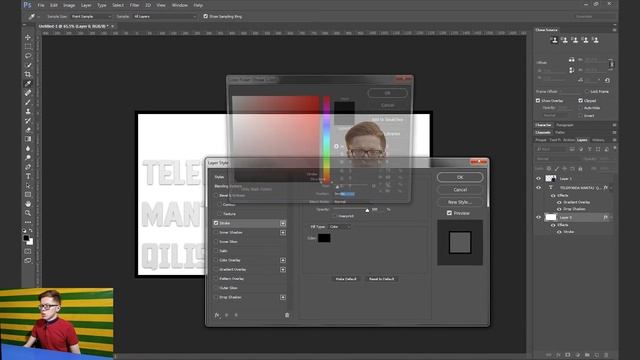This screenshot has height=360, width=640.
Task: Click the foreground color swatch in the toolbox
Action: [26, 238]
